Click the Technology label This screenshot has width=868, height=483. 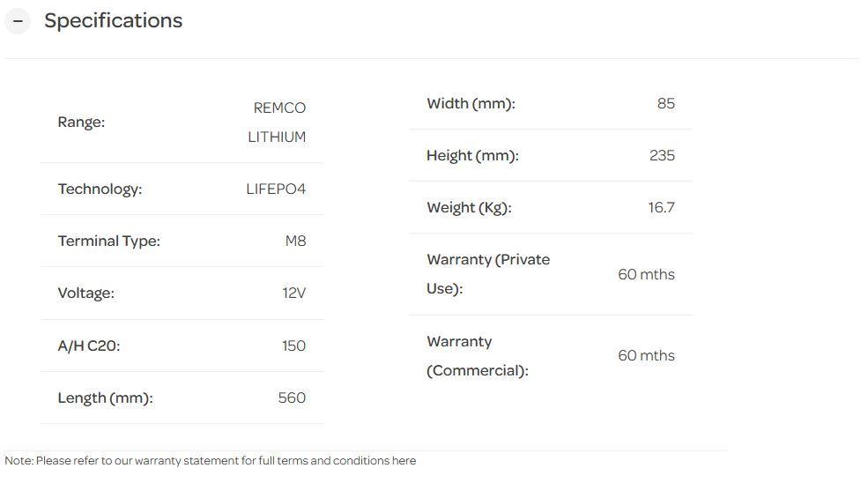point(100,189)
